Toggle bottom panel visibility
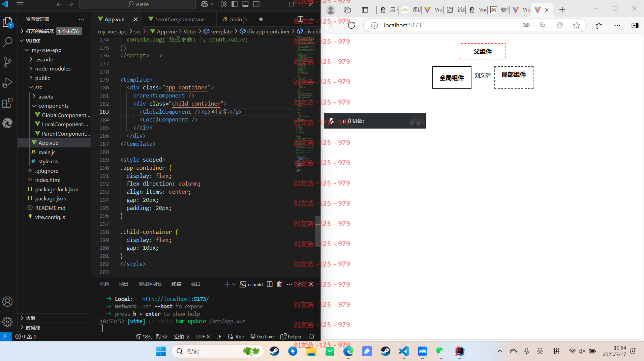 [245, 4]
